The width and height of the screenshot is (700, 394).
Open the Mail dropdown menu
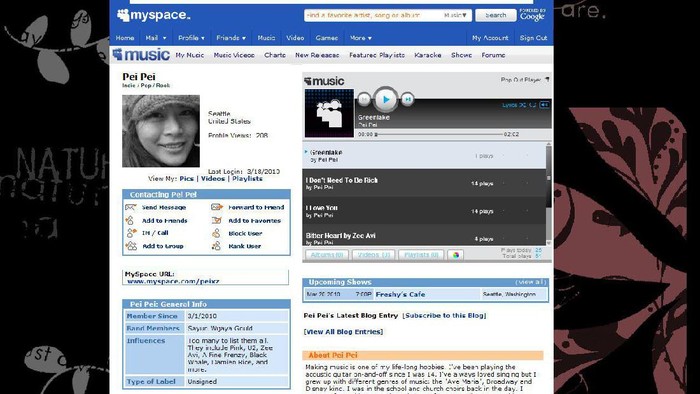(x=156, y=38)
